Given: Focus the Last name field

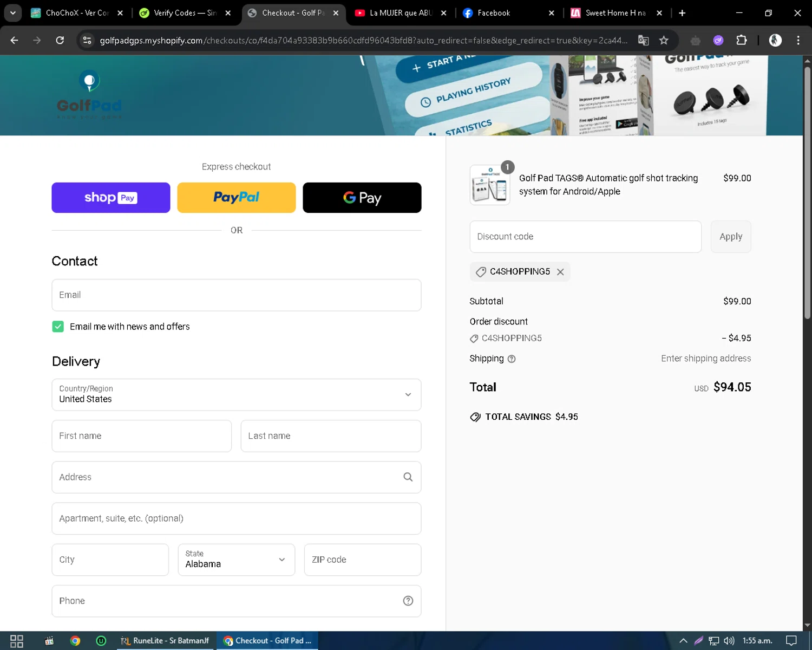Looking at the screenshot, I should click(x=331, y=436).
